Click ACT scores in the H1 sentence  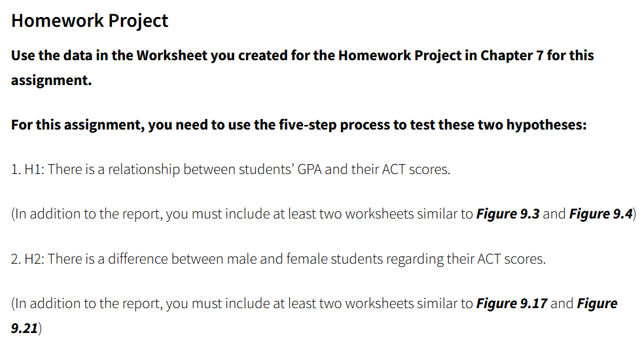pyautogui.click(x=415, y=169)
